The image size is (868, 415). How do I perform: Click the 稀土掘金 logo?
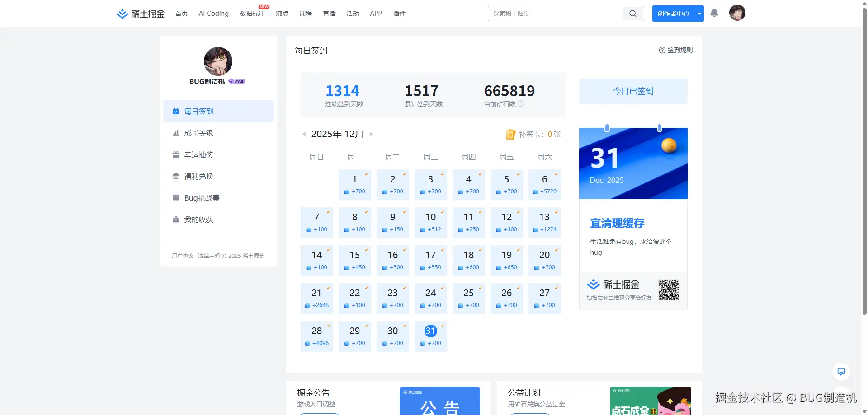[140, 14]
